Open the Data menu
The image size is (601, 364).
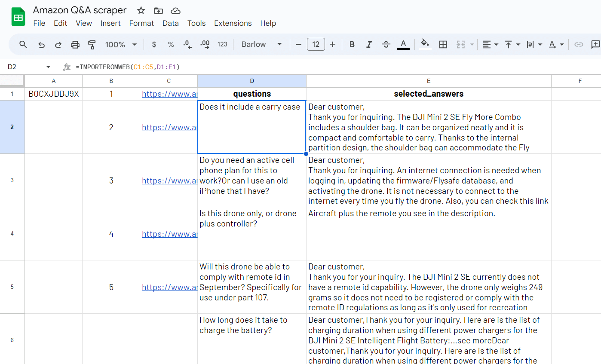(170, 23)
